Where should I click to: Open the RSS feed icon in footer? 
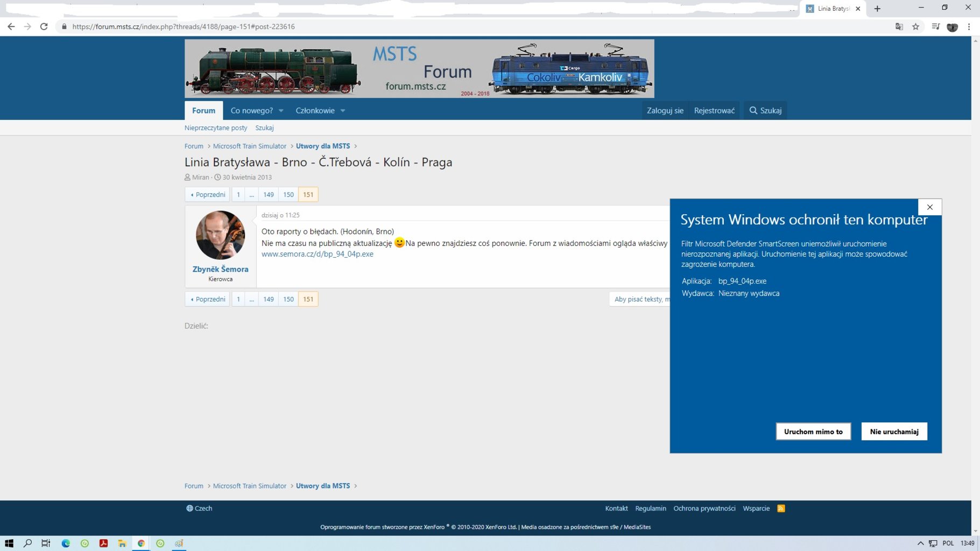781,508
